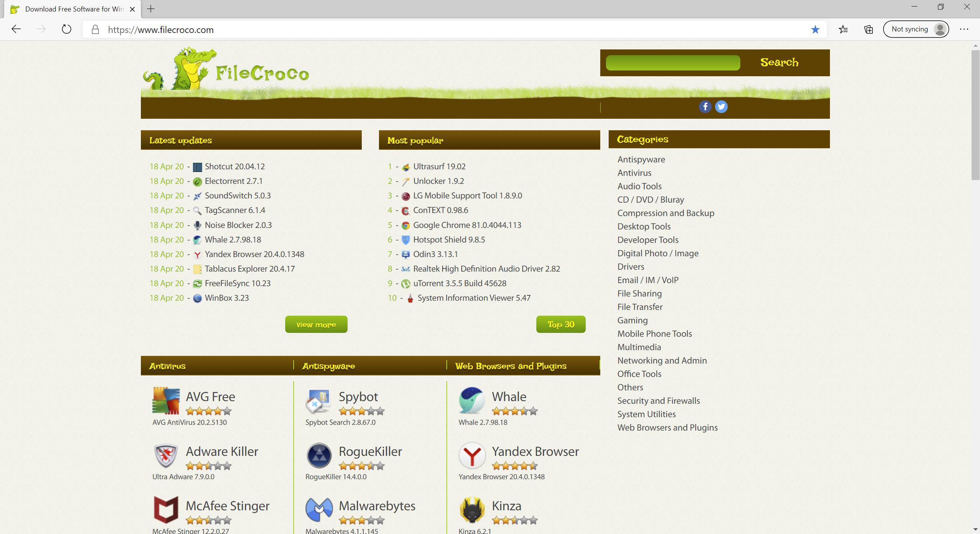
Task: Open the Favorites list icon
Action: 843,29
